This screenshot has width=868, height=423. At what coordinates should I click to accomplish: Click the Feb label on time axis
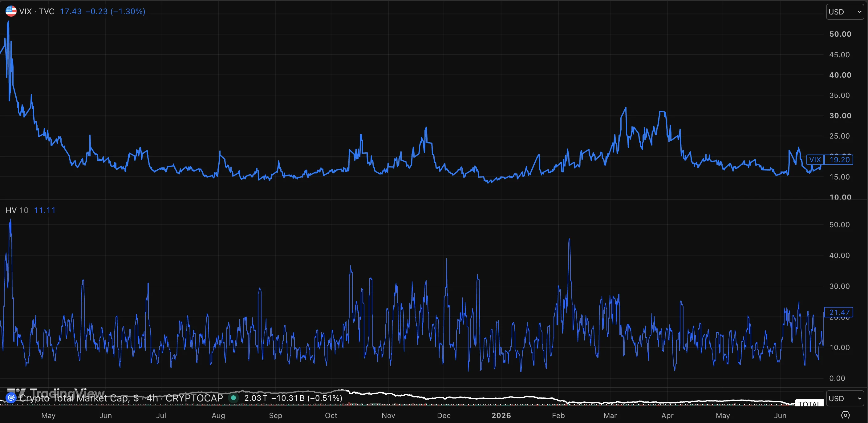point(558,415)
